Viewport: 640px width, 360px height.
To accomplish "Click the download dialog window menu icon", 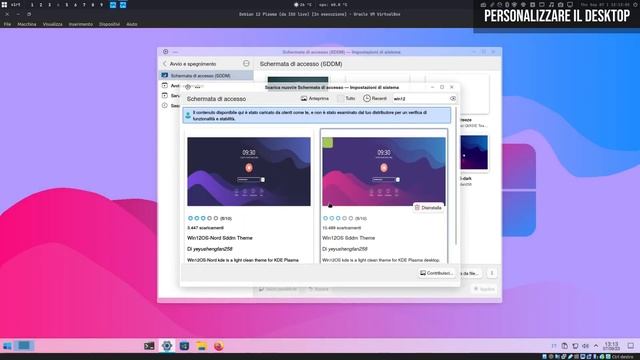I will pyautogui.click(x=187, y=87).
